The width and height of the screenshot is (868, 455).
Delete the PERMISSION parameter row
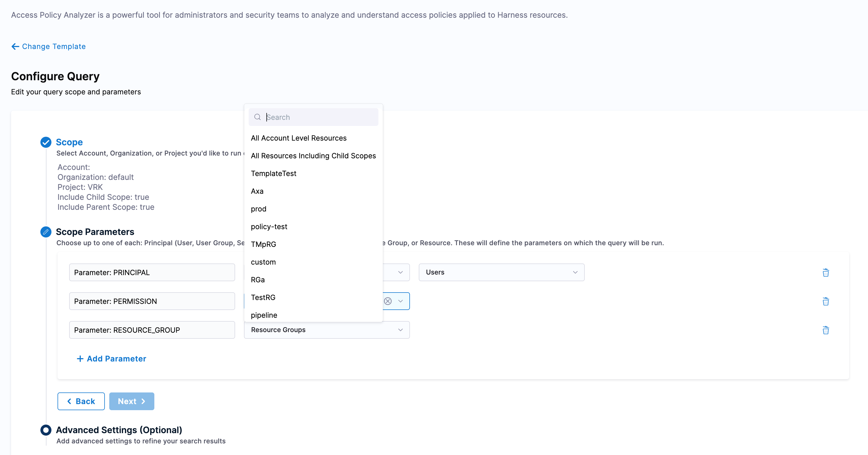(x=826, y=301)
